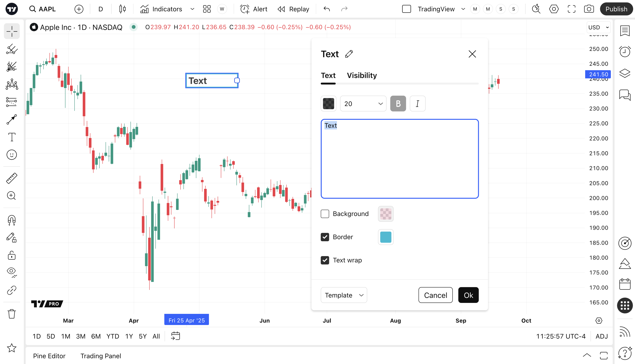Switch to the Visibility tab

tap(362, 76)
